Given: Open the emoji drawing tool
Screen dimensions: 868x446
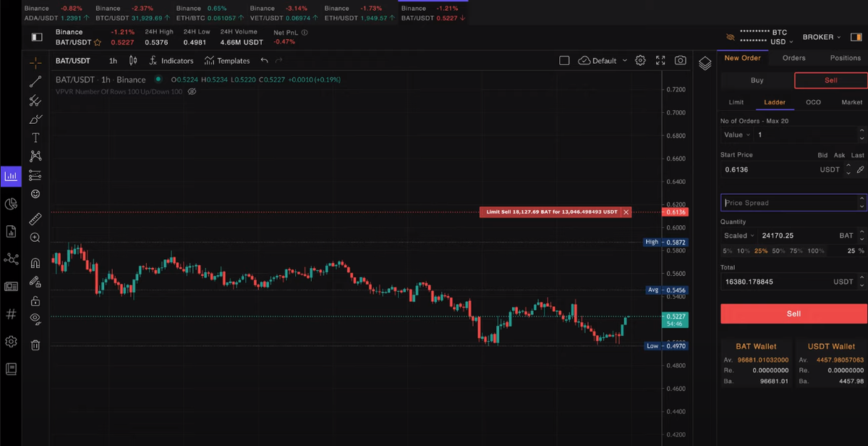Looking at the screenshot, I should 35,193.
